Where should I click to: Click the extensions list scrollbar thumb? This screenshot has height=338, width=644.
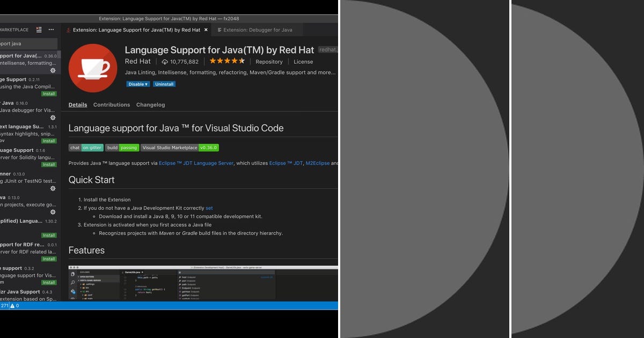(59, 55)
